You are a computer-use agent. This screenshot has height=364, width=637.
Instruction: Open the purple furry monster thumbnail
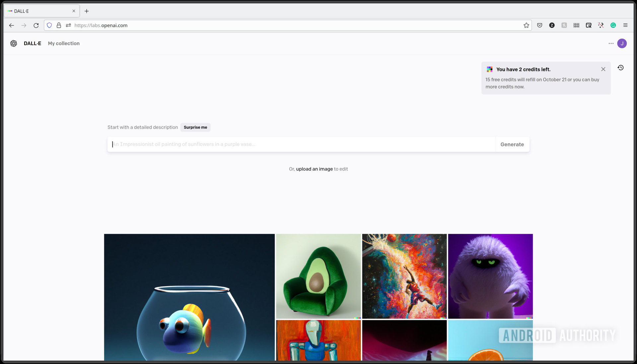click(490, 276)
